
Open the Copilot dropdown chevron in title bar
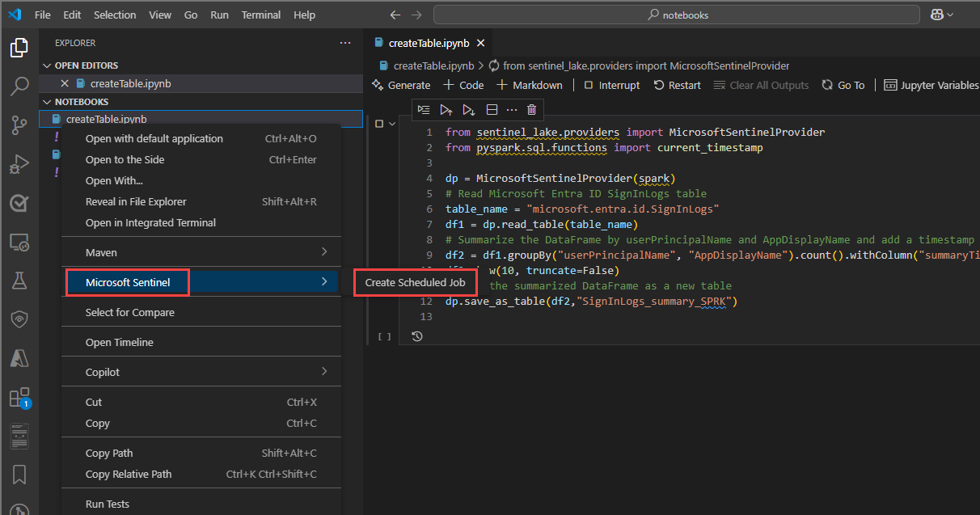950,15
